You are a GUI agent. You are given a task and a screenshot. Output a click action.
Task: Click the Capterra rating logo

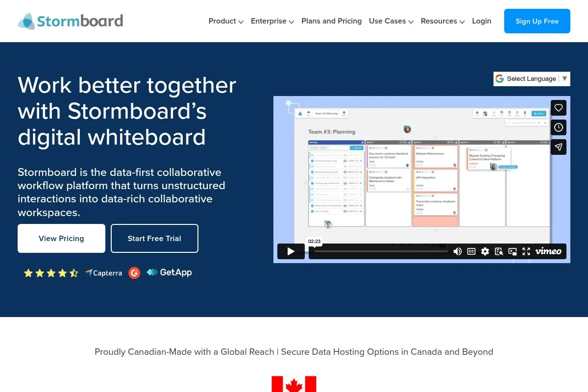(x=103, y=273)
